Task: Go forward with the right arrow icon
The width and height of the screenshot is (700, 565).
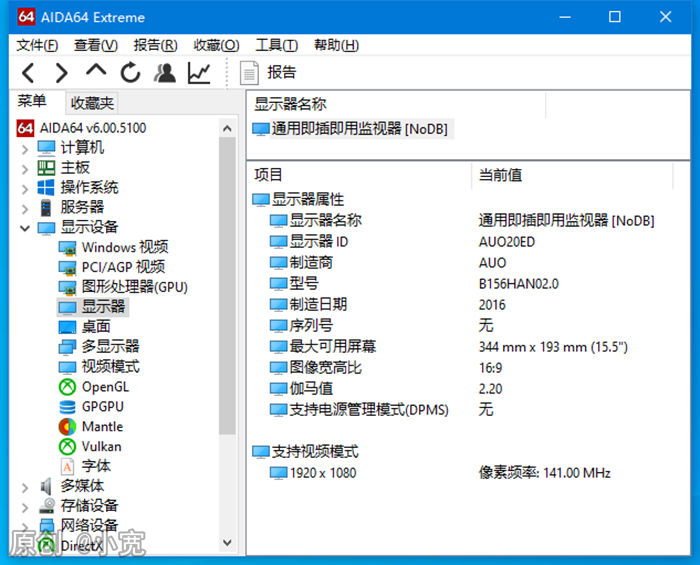Action: (62, 73)
